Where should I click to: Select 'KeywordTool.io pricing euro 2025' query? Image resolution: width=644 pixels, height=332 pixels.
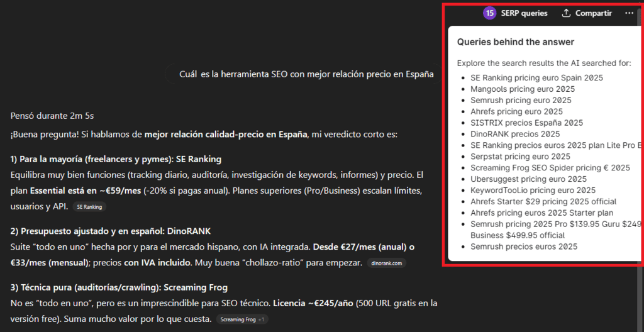coord(533,191)
